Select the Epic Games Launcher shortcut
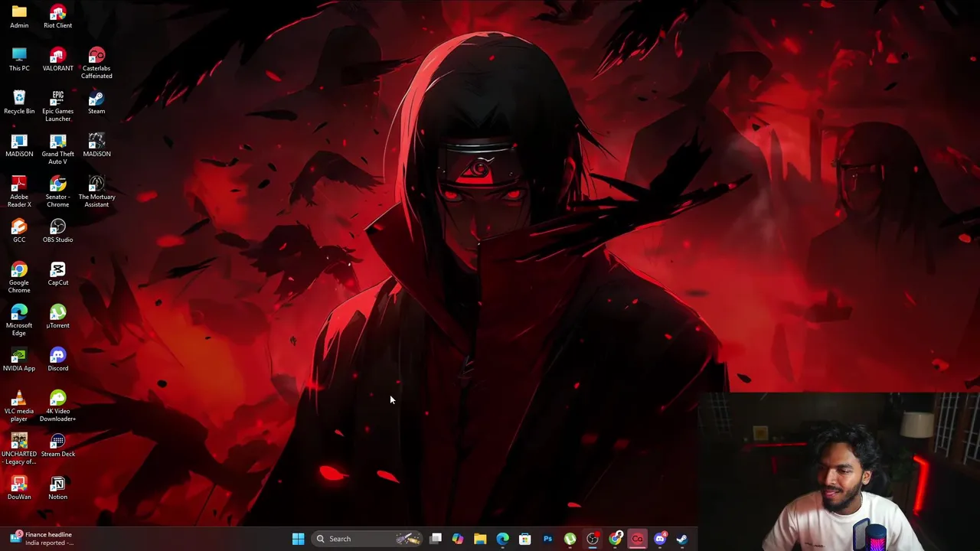This screenshot has width=980, height=551. pyautogui.click(x=57, y=106)
